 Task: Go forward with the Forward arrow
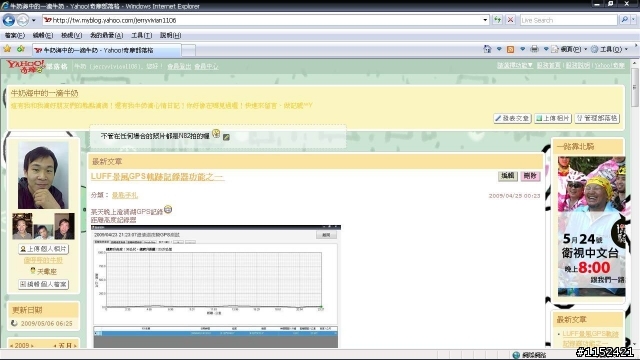(22, 20)
